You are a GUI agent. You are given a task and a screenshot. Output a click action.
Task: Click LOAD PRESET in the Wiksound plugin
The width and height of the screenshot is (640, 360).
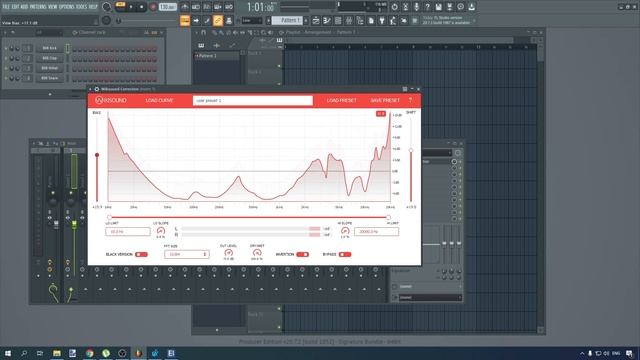[x=342, y=100]
